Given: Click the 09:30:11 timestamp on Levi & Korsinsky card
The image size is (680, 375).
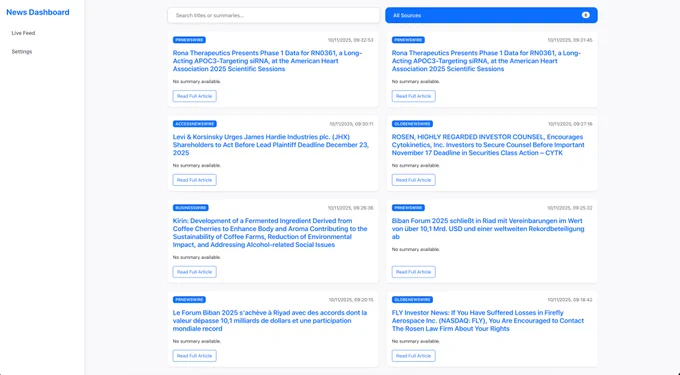Looking at the screenshot, I should point(351,124).
